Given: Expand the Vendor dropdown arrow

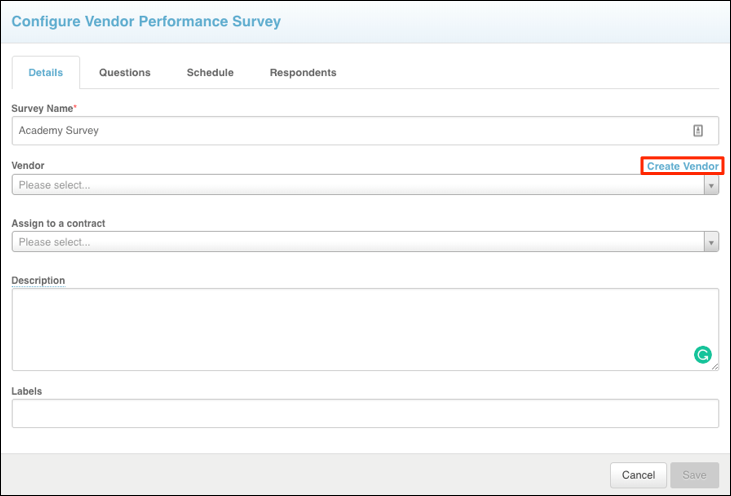Looking at the screenshot, I should pos(711,185).
